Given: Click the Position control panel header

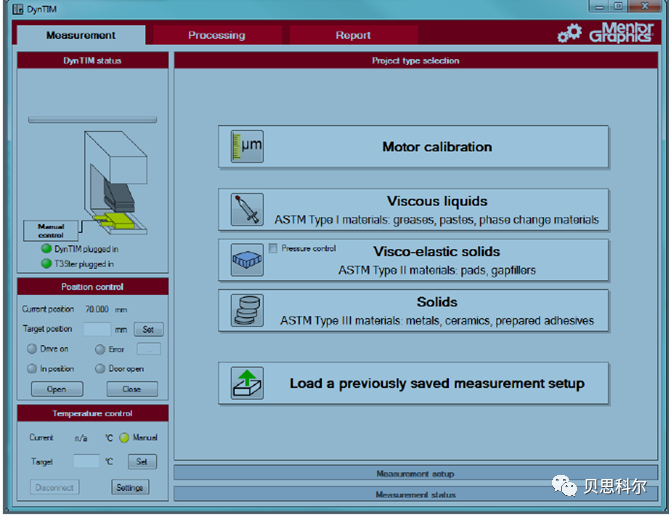Looking at the screenshot, I should coord(93,286).
